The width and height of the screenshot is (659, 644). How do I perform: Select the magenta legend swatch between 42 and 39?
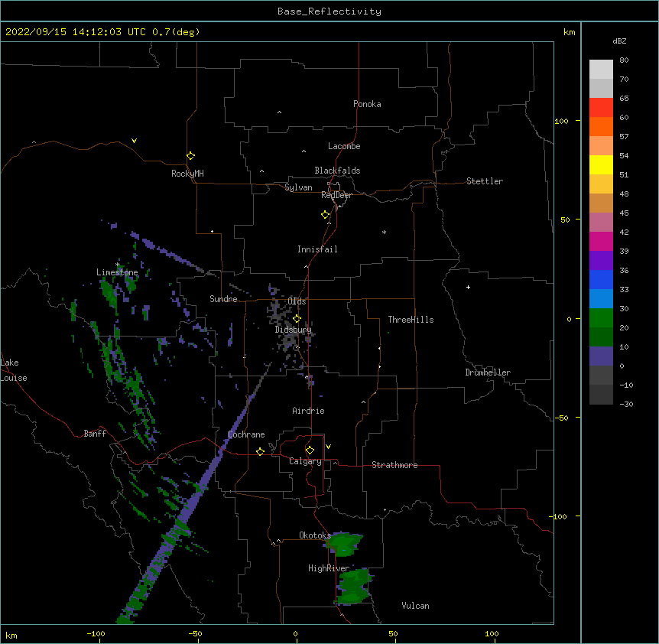click(601, 241)
